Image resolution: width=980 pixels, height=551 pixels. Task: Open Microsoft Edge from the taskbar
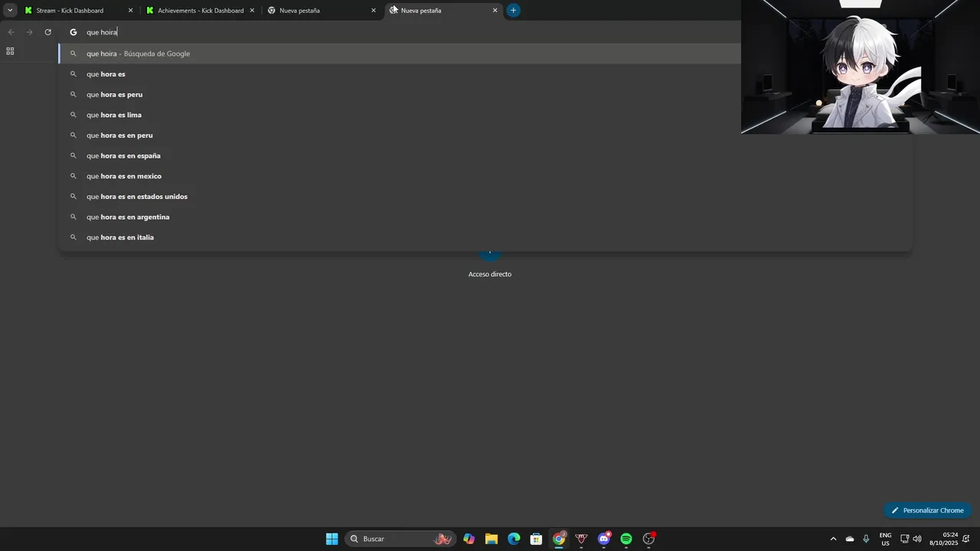pos(514,539)
